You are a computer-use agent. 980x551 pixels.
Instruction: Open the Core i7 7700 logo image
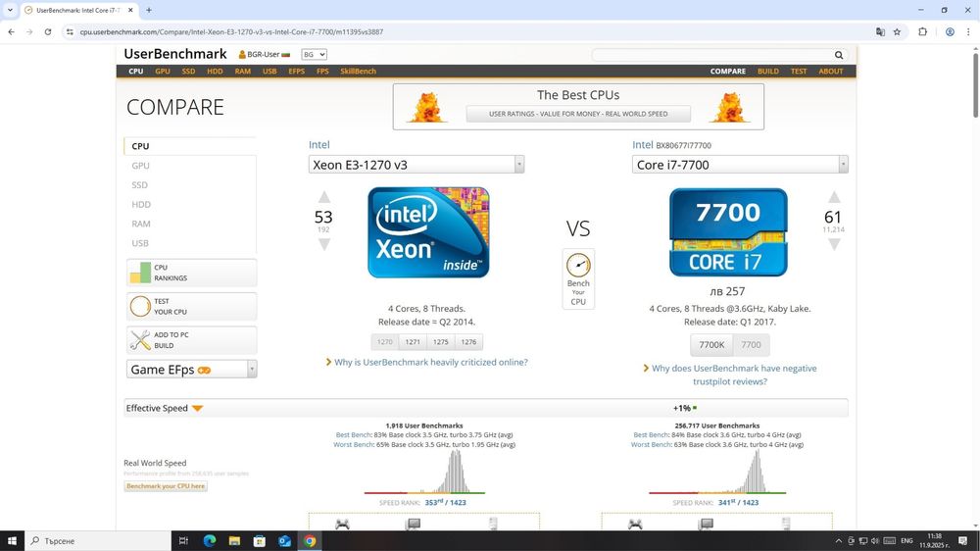pyautogui.click(x=728, y=232)
